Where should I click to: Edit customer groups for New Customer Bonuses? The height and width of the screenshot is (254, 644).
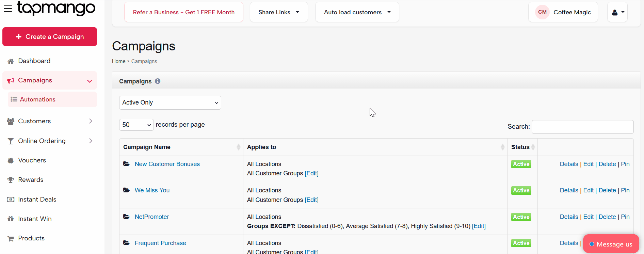(x=311, y=173)
